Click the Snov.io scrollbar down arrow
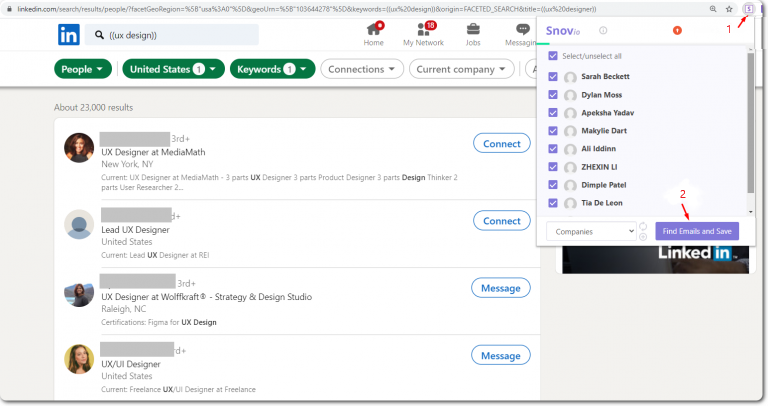Image resolution: width=768 pixels, height=406 pixels. (751, 212)
